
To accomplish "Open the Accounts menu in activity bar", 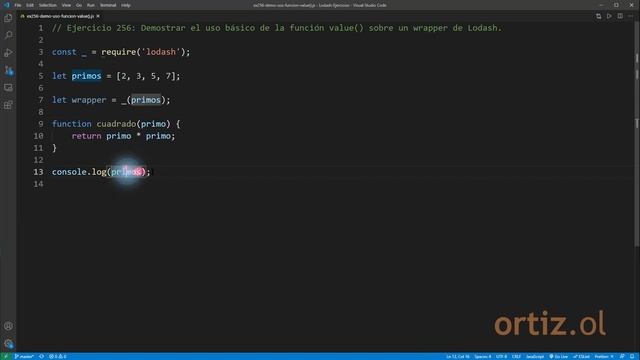I will pos(8,326).
